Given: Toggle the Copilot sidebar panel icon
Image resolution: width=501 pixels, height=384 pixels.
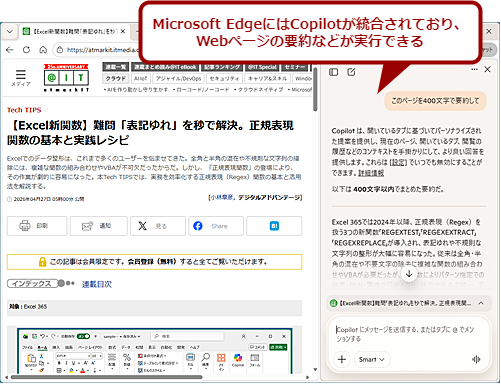Looking at the screenshot, I should point(333,72).
